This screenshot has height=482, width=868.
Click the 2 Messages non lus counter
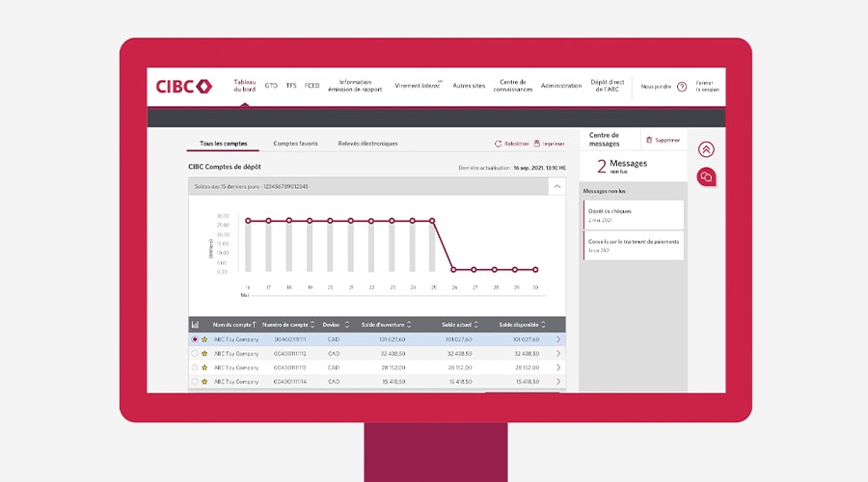click(x=622, y=166)
